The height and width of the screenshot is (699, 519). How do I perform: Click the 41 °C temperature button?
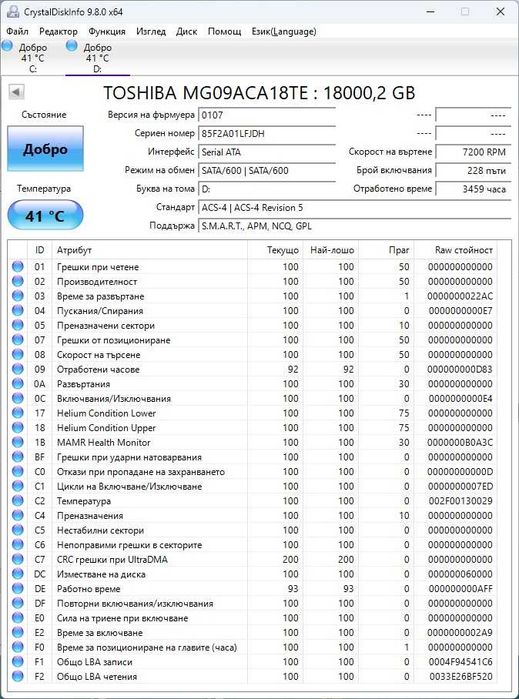45,215
